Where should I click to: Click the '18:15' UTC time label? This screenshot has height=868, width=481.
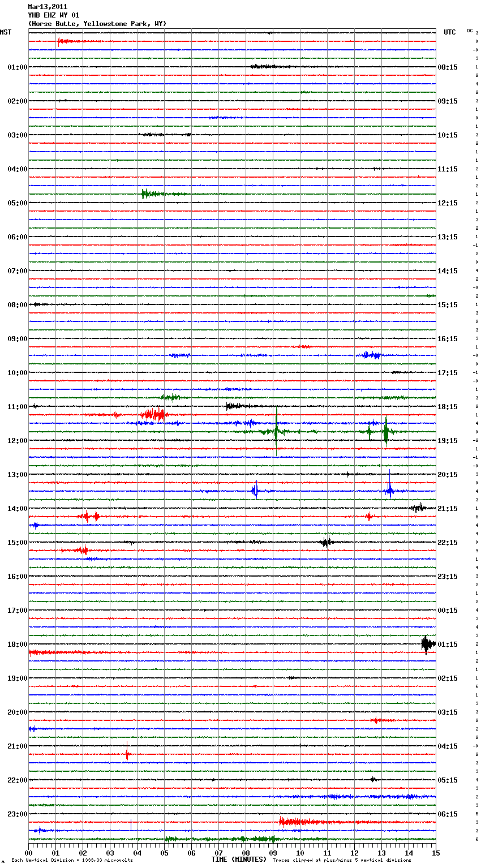pos(448,407)
